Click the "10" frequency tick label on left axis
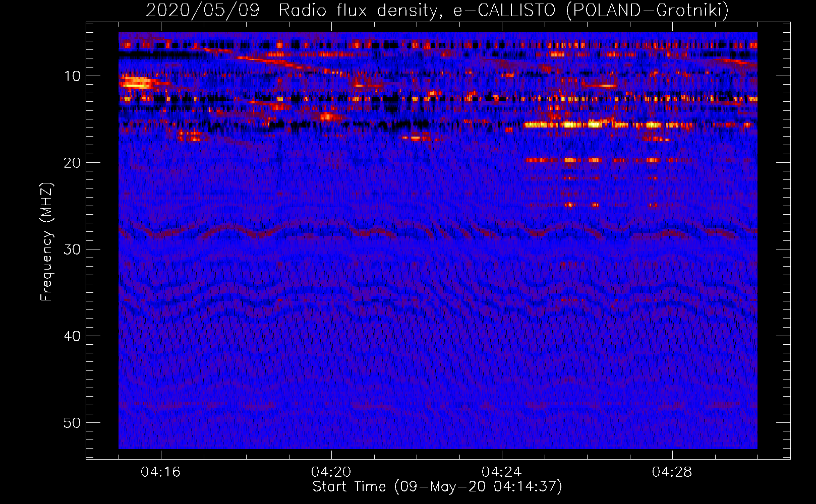Screen dimensions: 816x504 click(x=73, y=76)
